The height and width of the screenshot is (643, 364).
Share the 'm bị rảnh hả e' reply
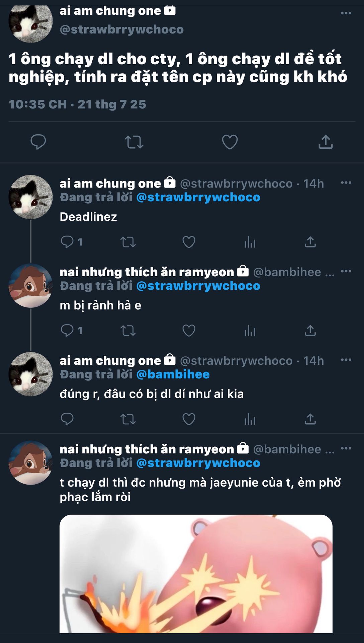coord(310,331)
